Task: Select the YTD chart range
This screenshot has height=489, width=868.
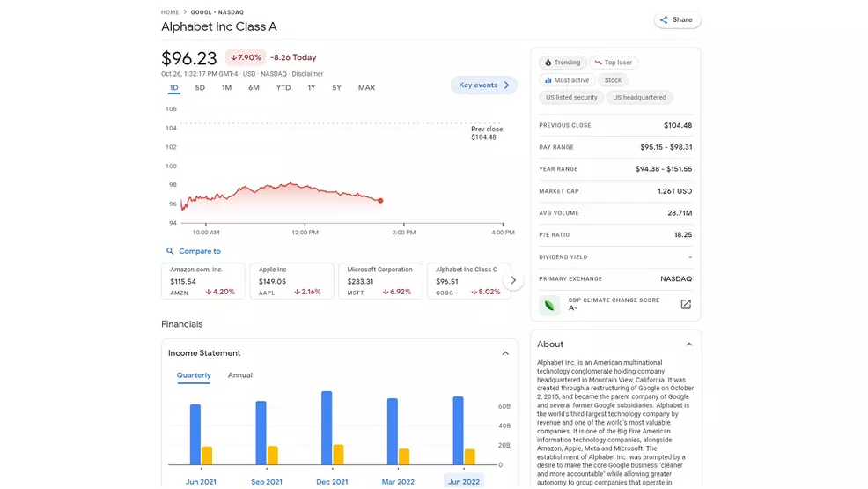Action: (x=283, y=87)
